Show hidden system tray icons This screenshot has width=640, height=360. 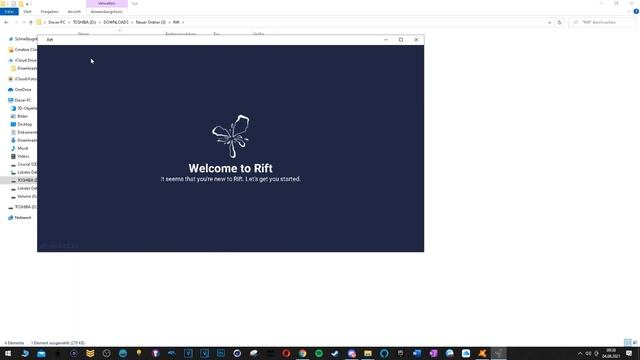[580, 353]
